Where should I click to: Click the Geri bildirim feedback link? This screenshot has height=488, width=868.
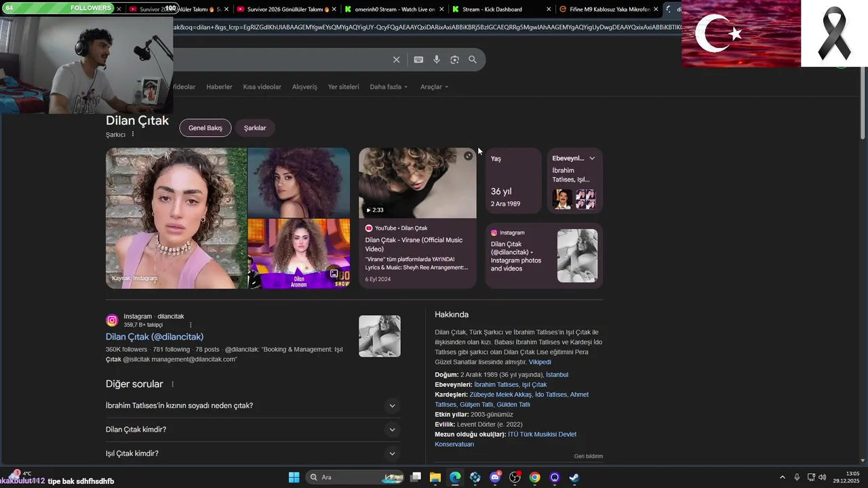589,456
